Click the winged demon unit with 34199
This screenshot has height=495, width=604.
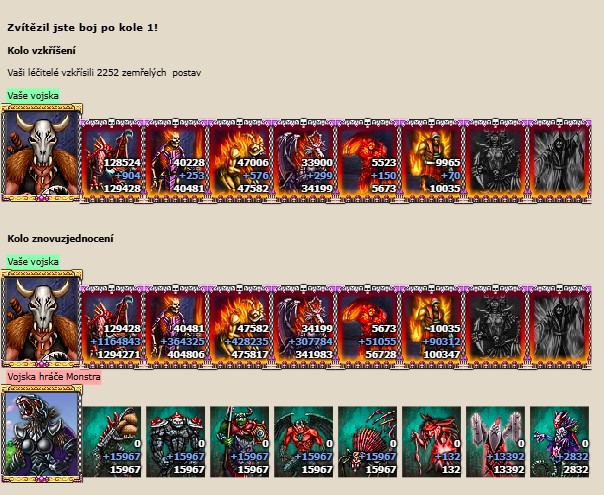pos(304,161)
